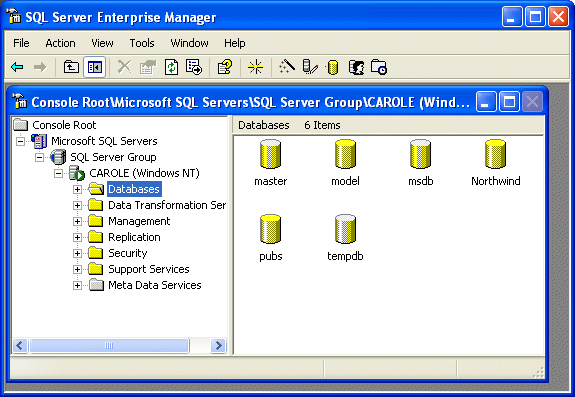This screenshot has height=397, width=575.
Task: Click the Enterprise Manager title bar icon
Action: click(x=14, y=16)
